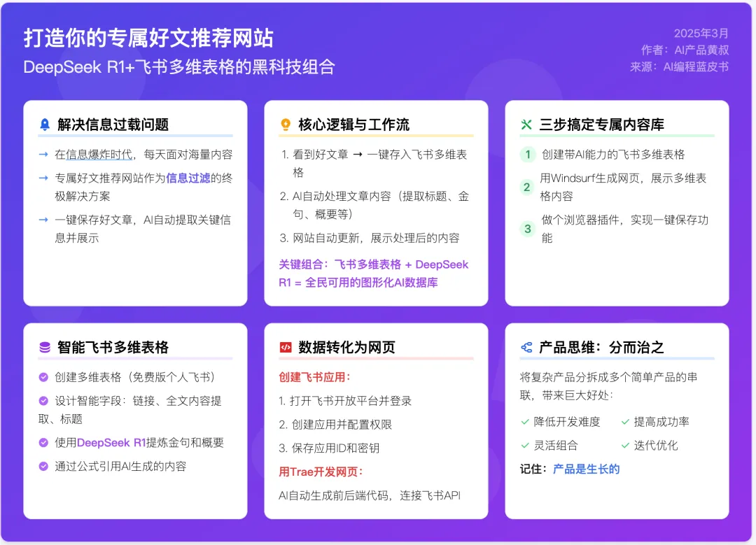Click purple check icon beside 创建多维表格
756x545 pixels.
[43, 377]
